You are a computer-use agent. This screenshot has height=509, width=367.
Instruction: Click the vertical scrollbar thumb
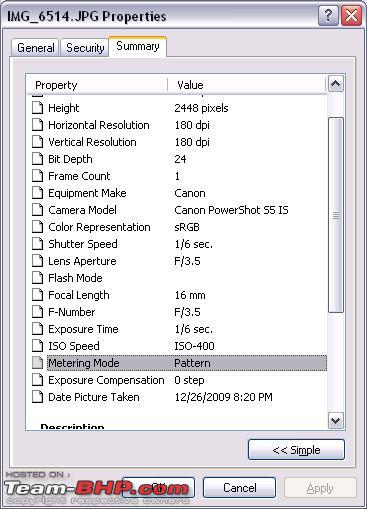(x=335, y=215)
